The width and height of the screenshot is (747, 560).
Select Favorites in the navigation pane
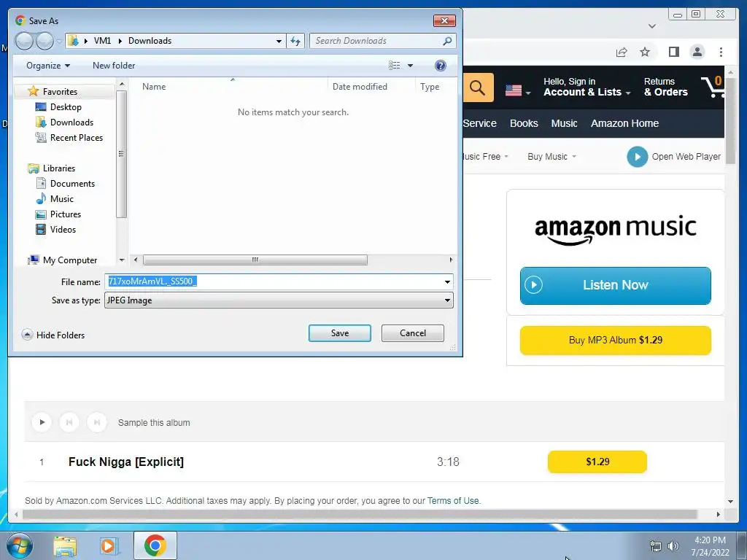pos(60,91)
